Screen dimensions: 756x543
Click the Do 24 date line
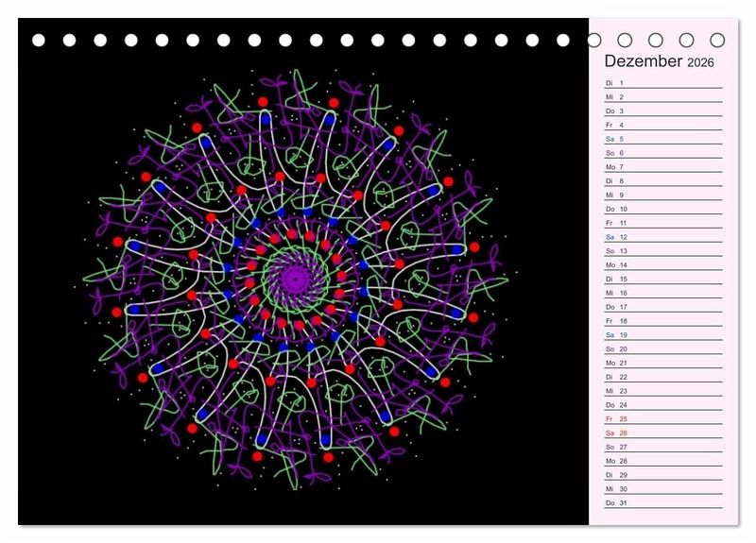(x=663, y=405)
